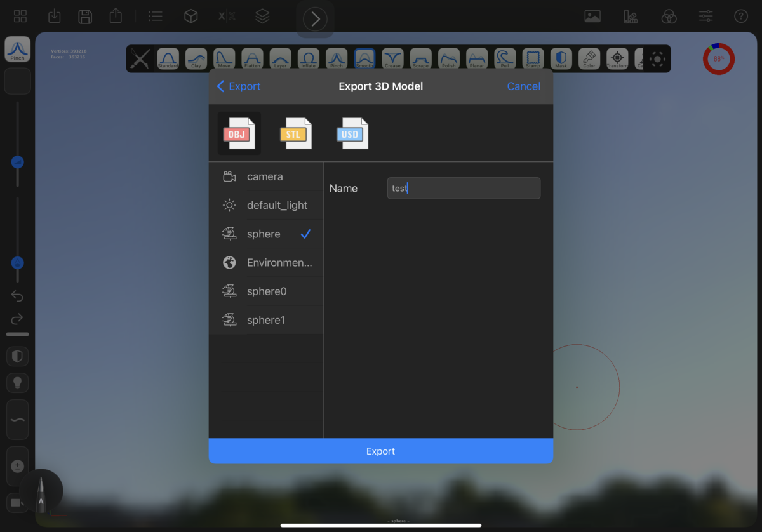Viewport: 762px width, 532px height.
Task: Select sphere0 in the object list
Action: (266, 291)
